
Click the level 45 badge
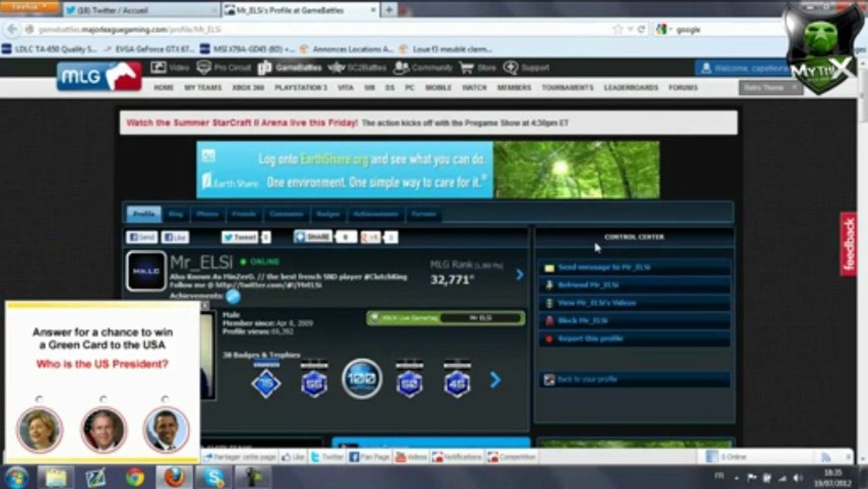pos(457,384)
